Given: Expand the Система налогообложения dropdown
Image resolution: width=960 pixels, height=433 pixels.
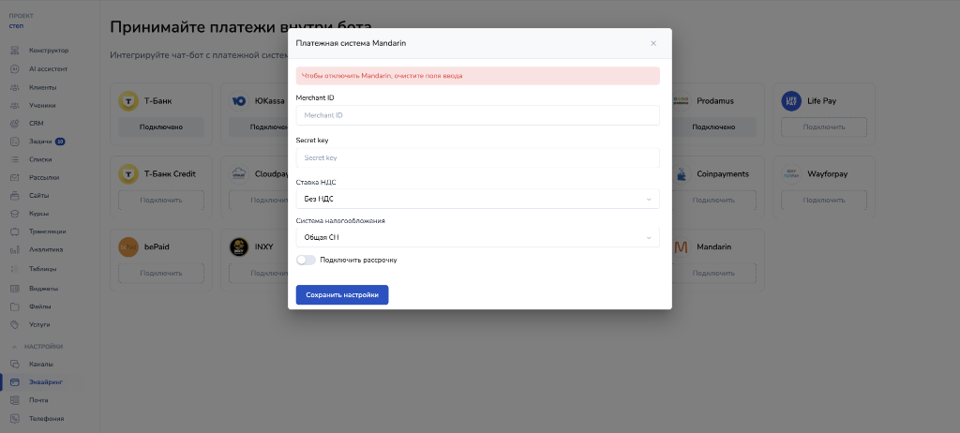Looking at the screenshot, I should [478, 238].
